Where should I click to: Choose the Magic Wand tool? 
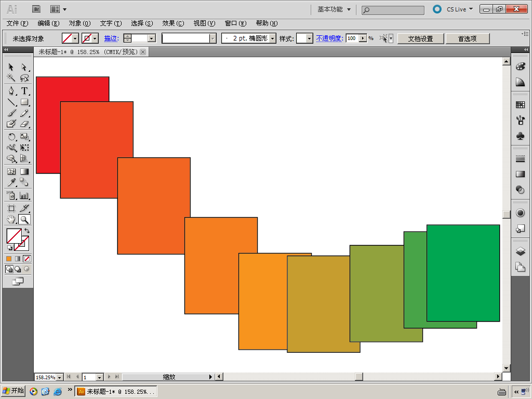coord(11,78)
